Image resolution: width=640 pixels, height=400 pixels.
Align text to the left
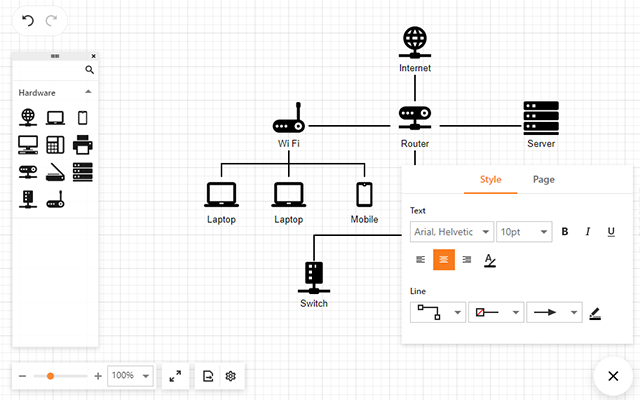(x=420, y=260)
